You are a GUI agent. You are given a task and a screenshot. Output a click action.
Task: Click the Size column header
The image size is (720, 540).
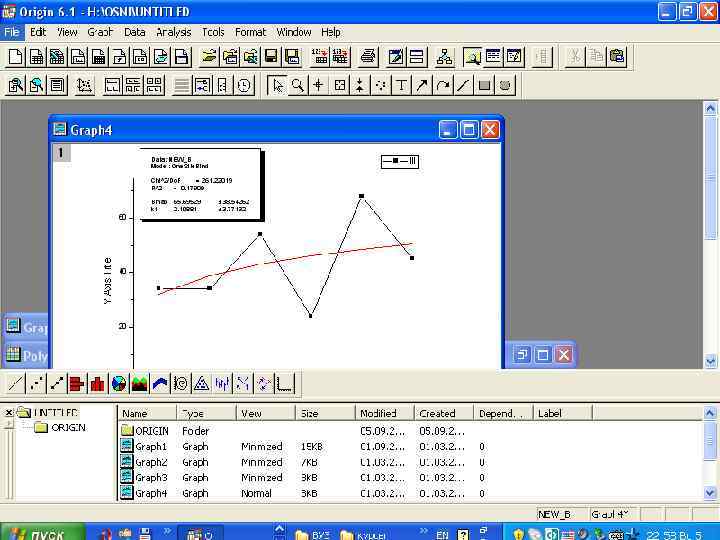coord(326,413)
